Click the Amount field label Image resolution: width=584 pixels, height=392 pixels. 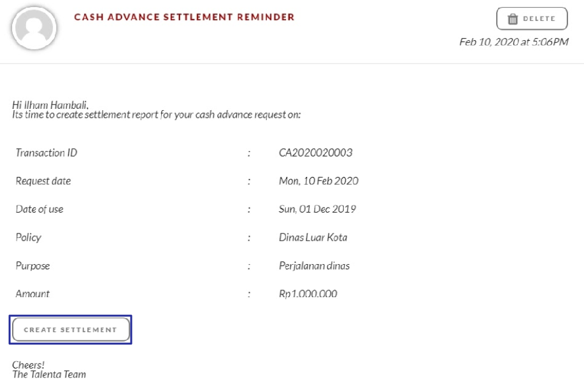[x=32, y=294]
